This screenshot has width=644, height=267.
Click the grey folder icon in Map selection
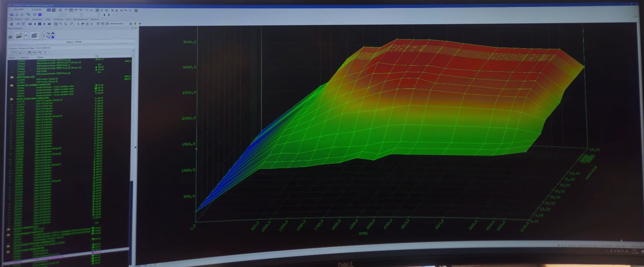pos(34,35)
